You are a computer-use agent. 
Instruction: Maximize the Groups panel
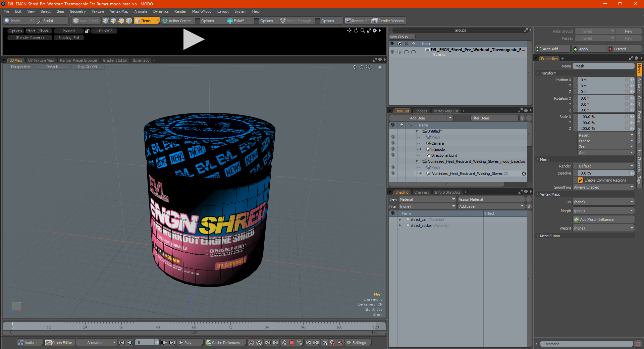(x=526, y=30)
